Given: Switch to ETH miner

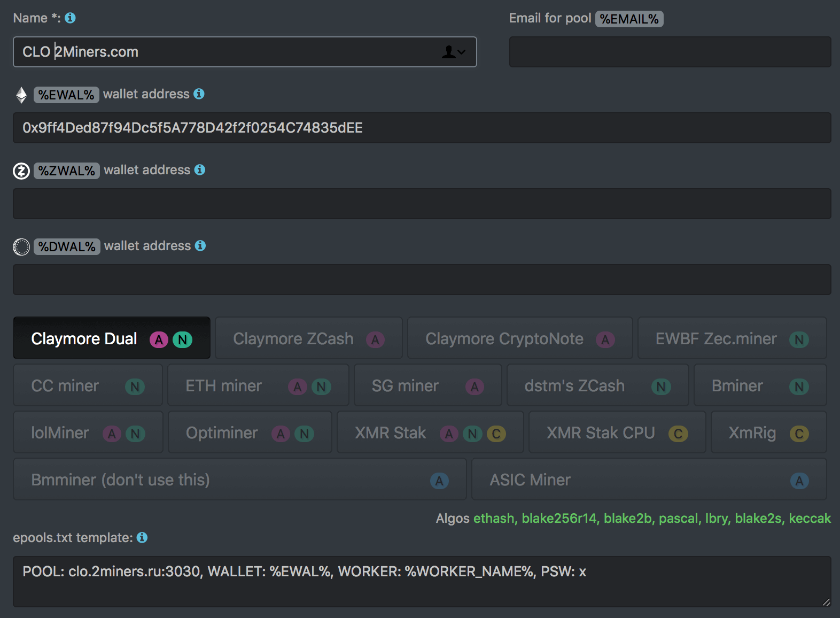Looking at the screenshot, I should 258,385.
